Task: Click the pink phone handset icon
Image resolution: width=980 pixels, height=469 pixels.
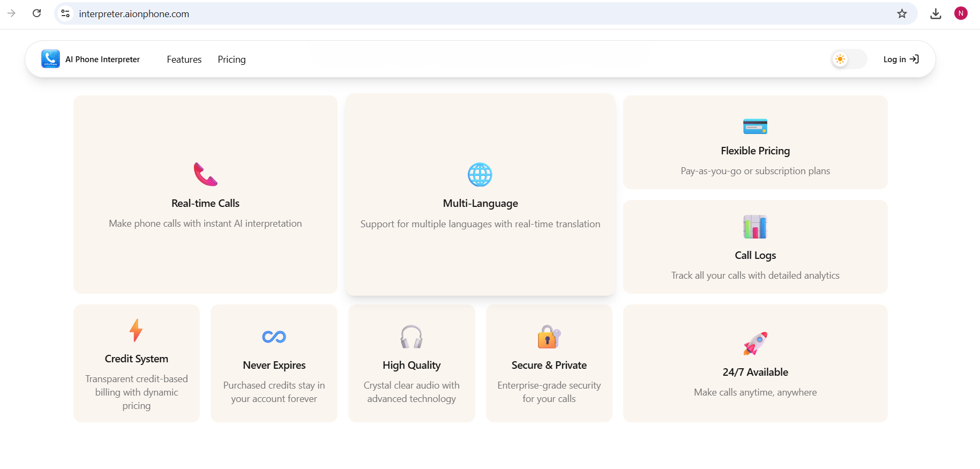Action: tap(205, 174)
